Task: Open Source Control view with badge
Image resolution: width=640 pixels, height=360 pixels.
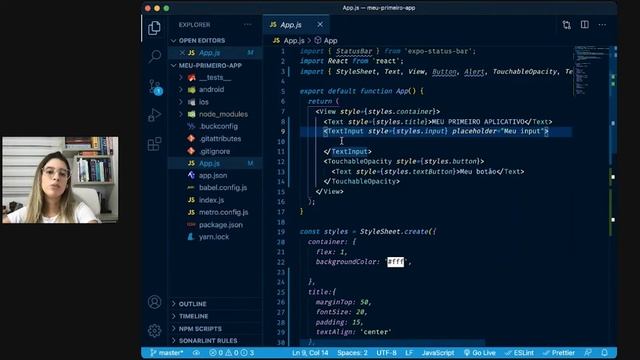Action: coord(155,87)
